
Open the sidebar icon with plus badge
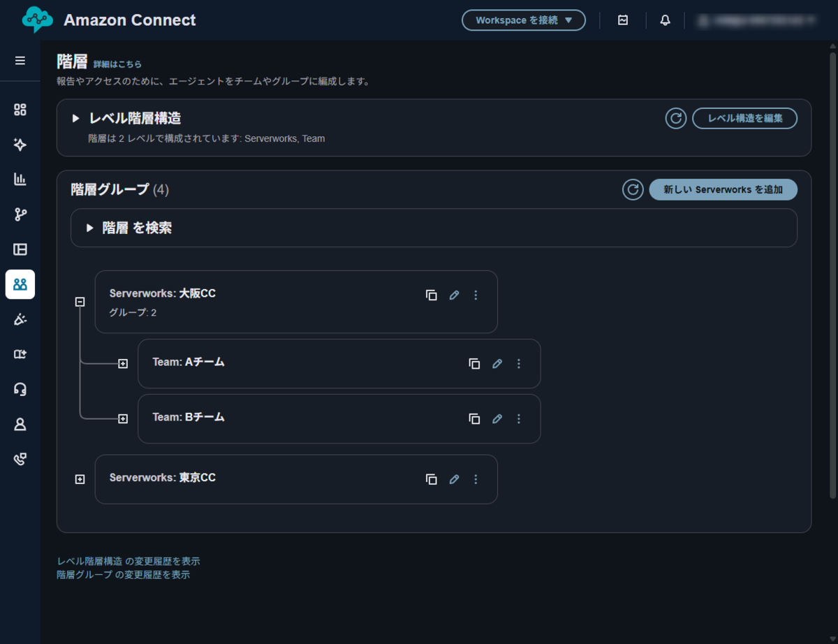point(20,354)
